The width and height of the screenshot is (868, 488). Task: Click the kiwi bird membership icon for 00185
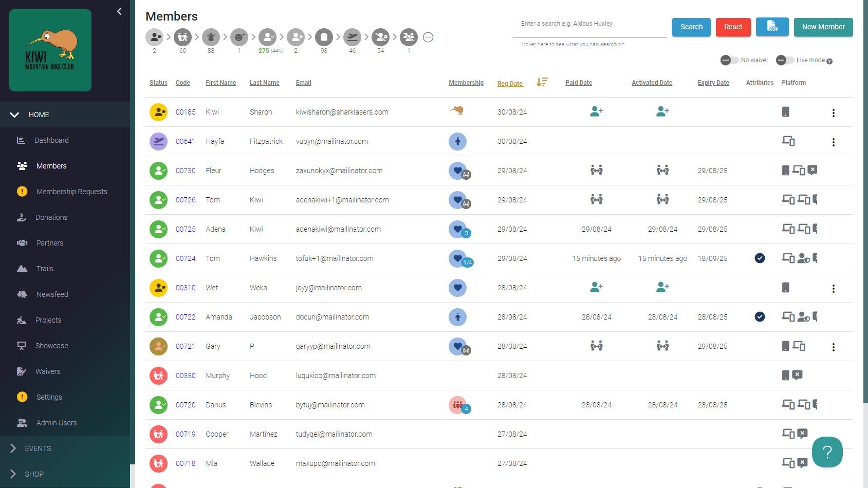click(x=457, y=110)
